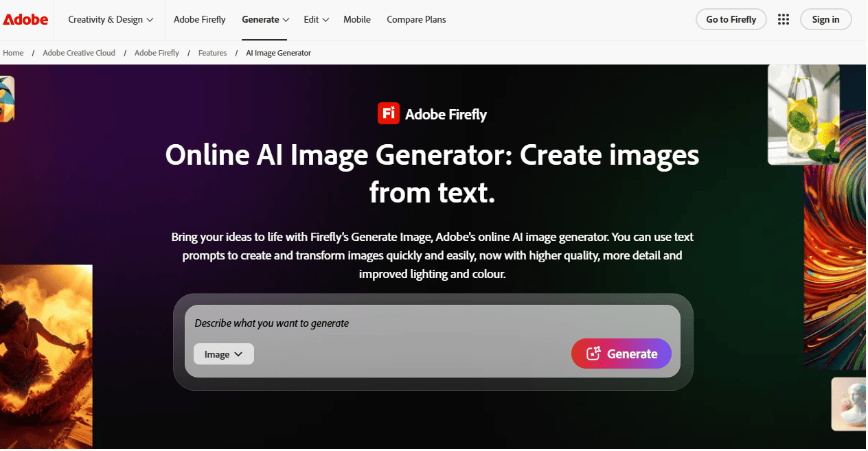Click the Go to Firefly button

[x=731, y=19]
